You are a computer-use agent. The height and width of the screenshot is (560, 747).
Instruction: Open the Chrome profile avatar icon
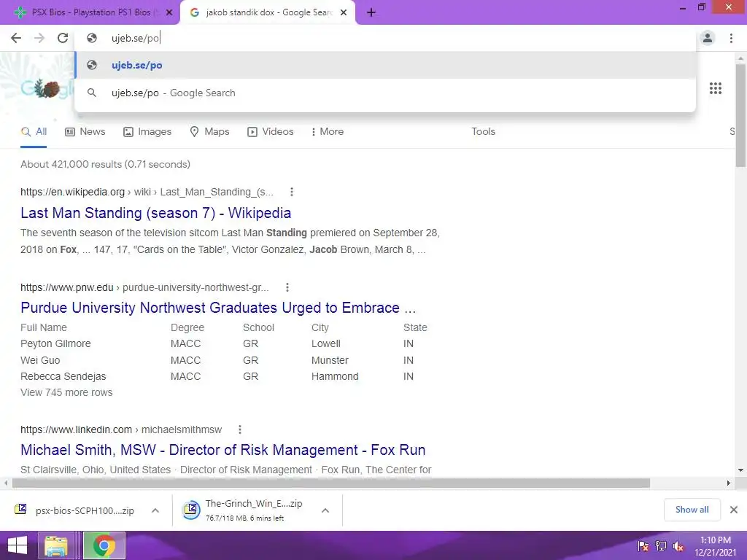[x=708, y=38]
